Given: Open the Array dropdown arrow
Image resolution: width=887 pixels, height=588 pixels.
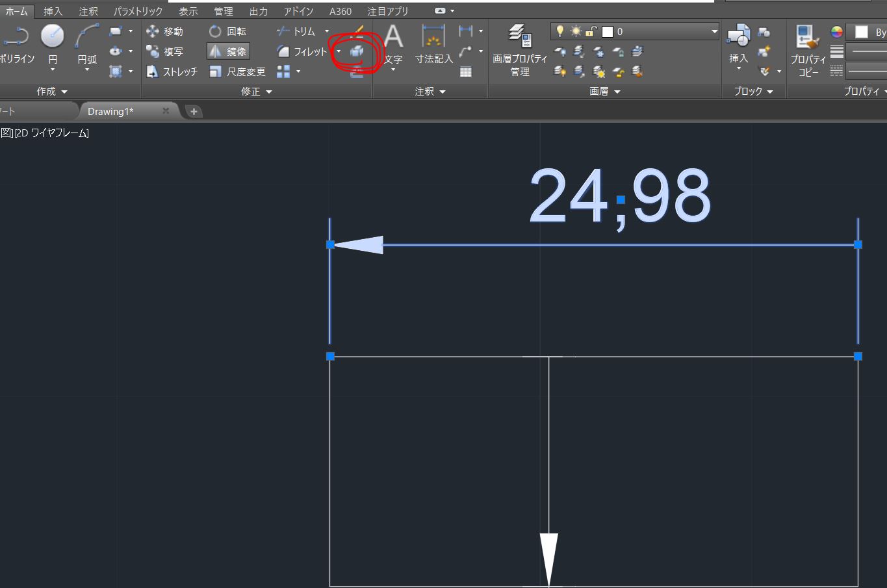Looking at the screenshot, I should (298, 71).
